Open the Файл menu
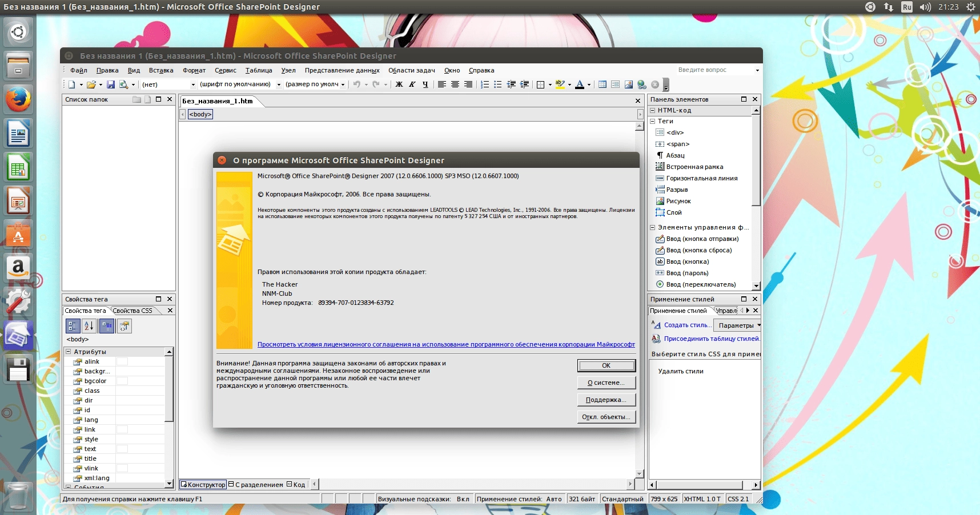 [79, 71]
